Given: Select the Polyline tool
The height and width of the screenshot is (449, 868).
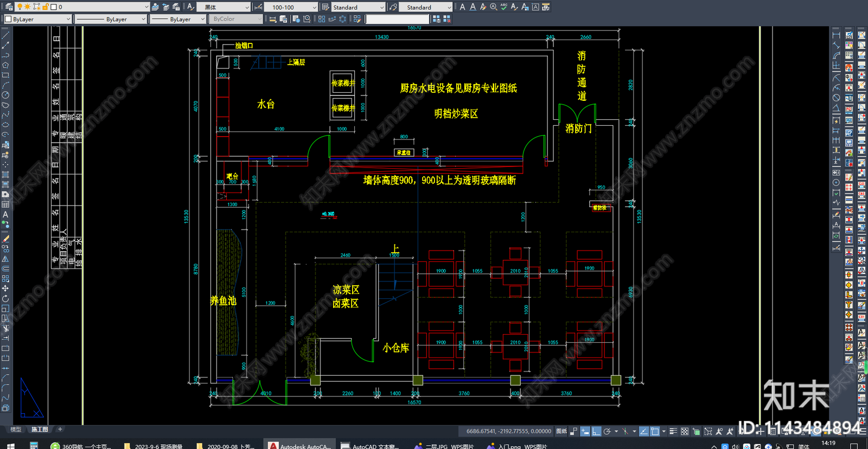Looking at the screenshot, I should pyautogui.click(x=5, y=55).
